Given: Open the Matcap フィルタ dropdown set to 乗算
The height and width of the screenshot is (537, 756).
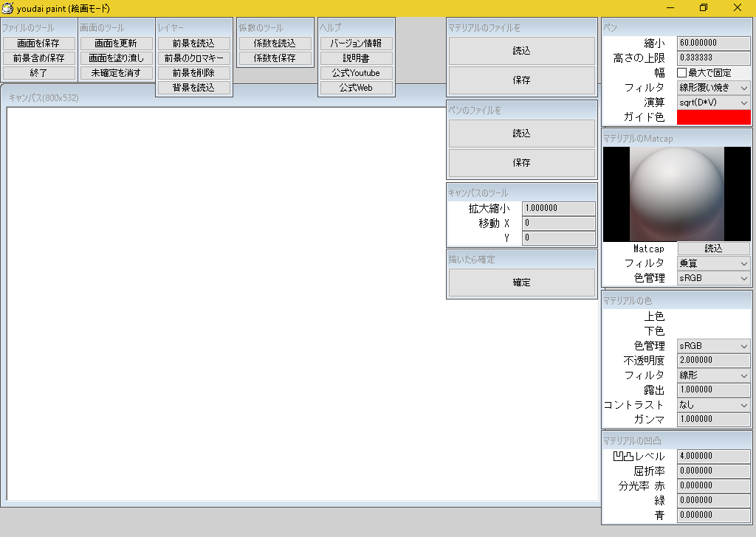Looking at the screenshot, I should [x=713, y=263].
